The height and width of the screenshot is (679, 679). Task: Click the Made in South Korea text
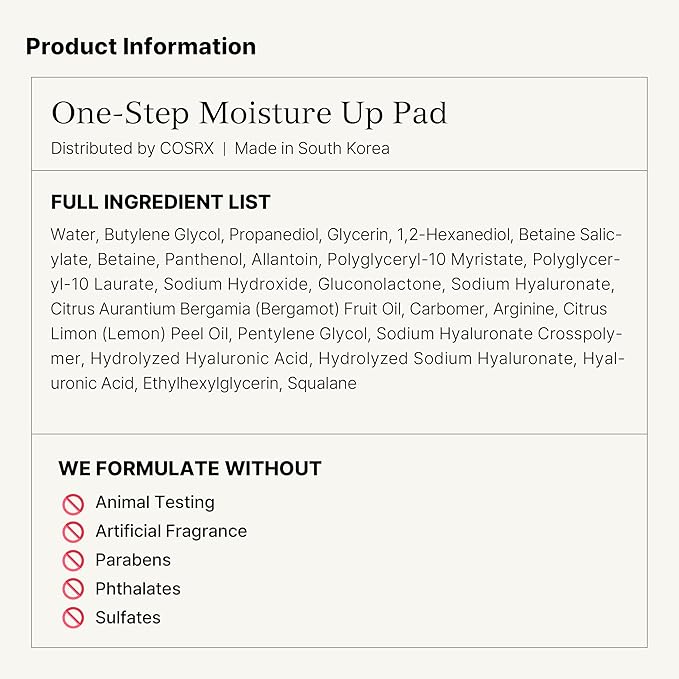312,148
